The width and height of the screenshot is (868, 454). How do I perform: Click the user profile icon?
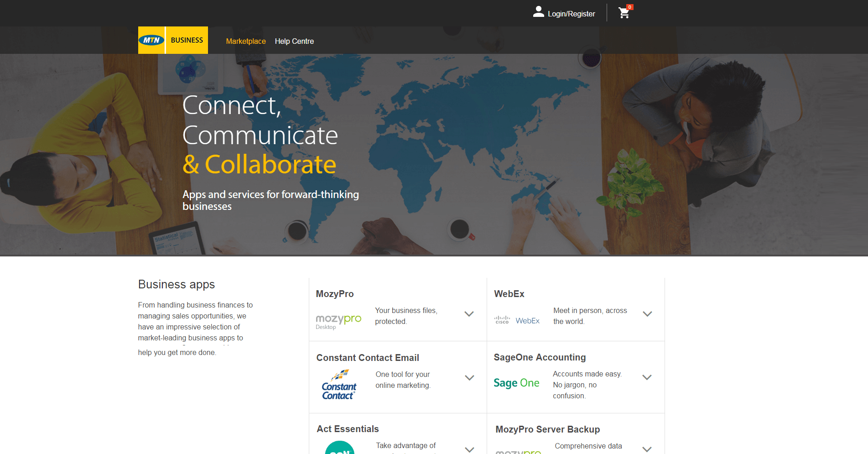[x=539, y=12]
